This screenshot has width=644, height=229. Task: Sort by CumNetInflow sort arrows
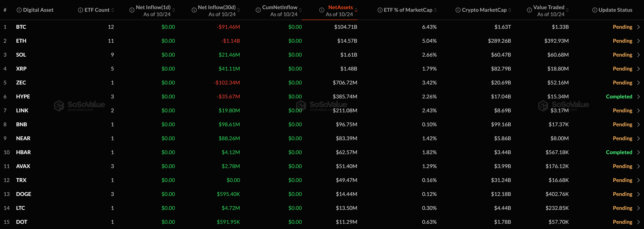(300, 10)
